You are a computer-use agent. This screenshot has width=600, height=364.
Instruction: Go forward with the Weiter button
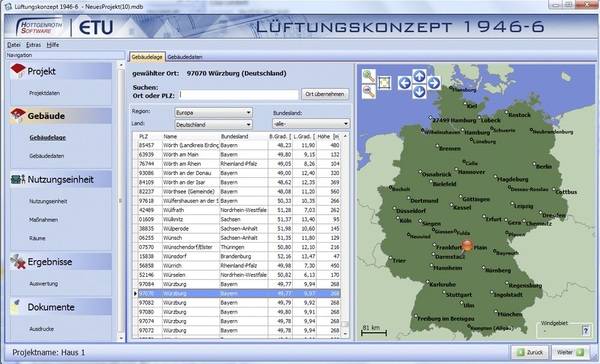pyautogui.click(x=571, y=352)
